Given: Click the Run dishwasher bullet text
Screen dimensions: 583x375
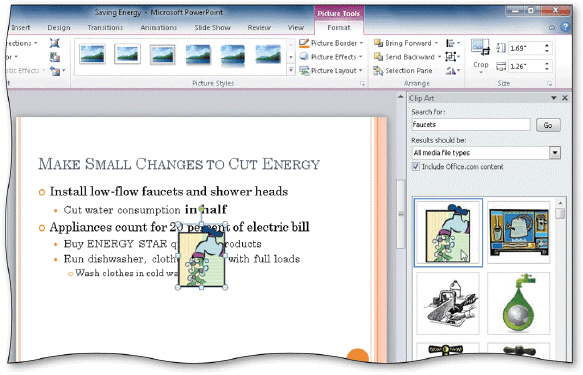Looking at the screenshot, I should pyautogui.click(x=181, y=259).
